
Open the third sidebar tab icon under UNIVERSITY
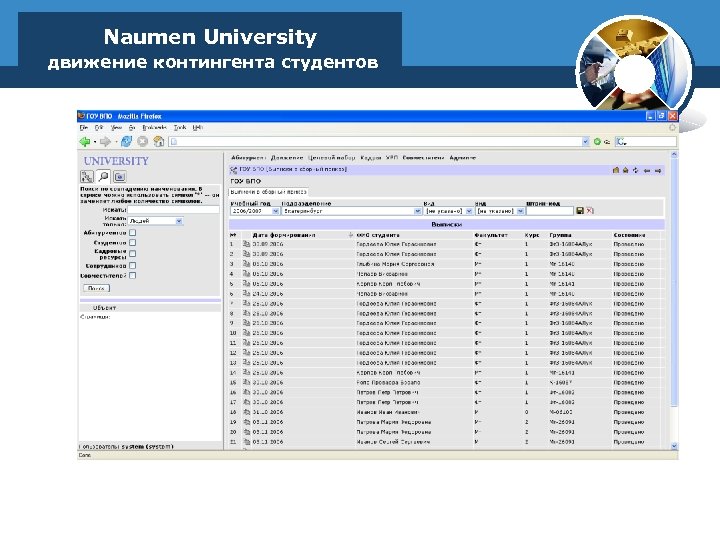click(x=119, y=176)
